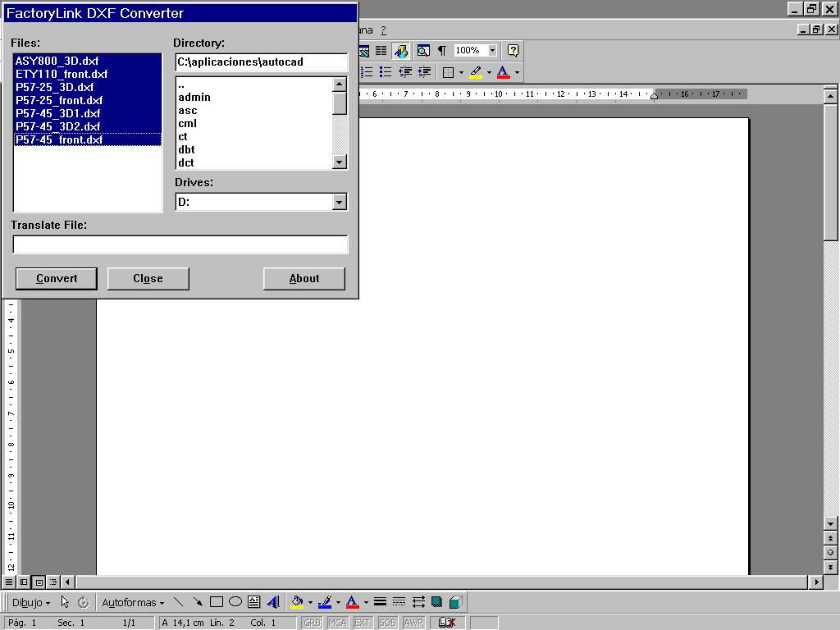Image resolution: width=840 pixels, height=630 pixels.
Task: Toggle AWP indicator in status bar
Action: point(413,623)
